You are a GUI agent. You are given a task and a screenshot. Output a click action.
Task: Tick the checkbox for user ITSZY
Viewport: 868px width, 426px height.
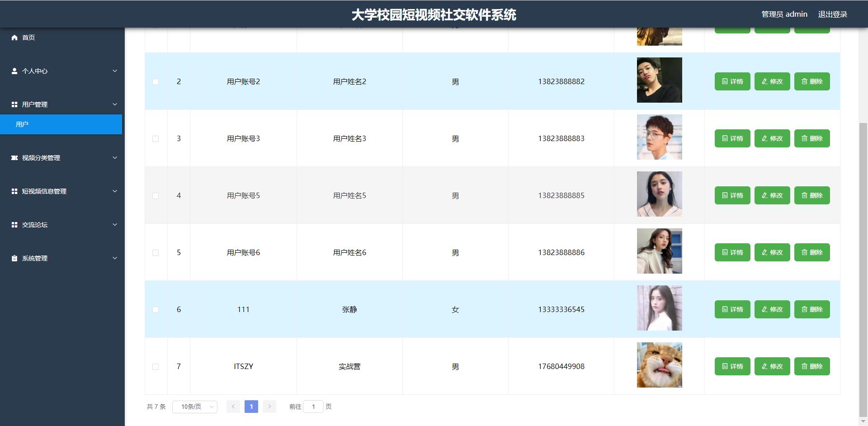pos(156,367)
